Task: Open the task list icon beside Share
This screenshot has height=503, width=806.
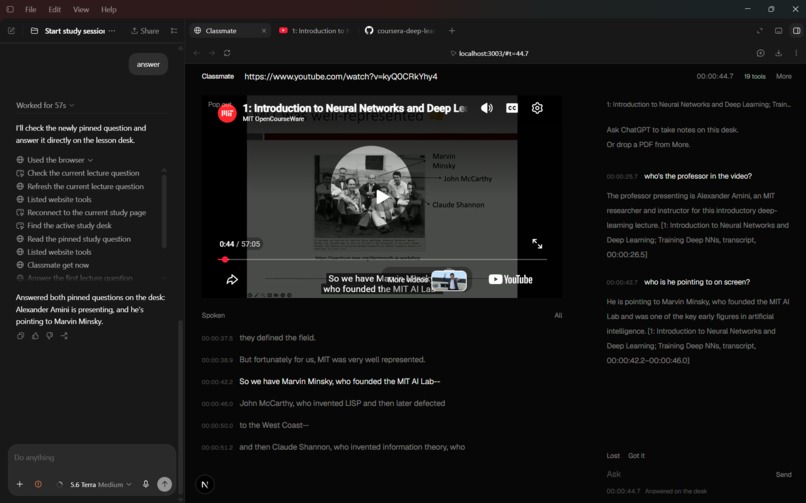Action: point(174,31)
